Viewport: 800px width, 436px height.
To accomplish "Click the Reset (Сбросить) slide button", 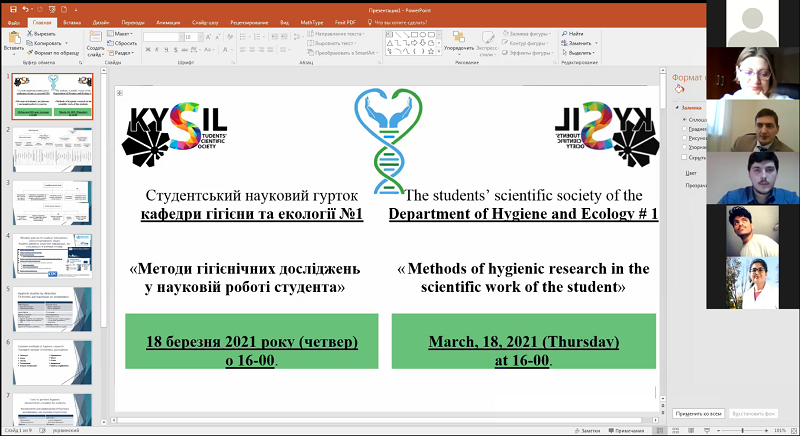I will pos(122,43).
